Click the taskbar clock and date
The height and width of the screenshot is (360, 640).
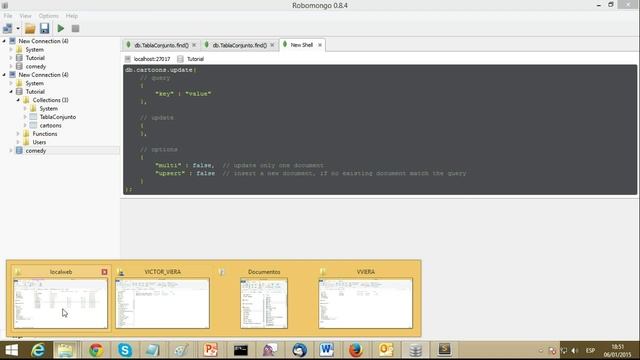[618, 351]
